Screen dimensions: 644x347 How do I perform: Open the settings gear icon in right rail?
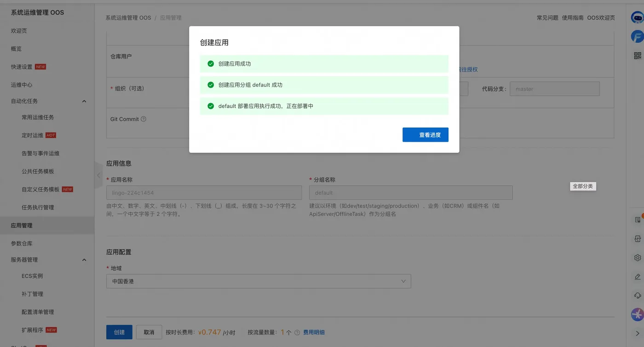pyautogui.click(x=638, y=258)
